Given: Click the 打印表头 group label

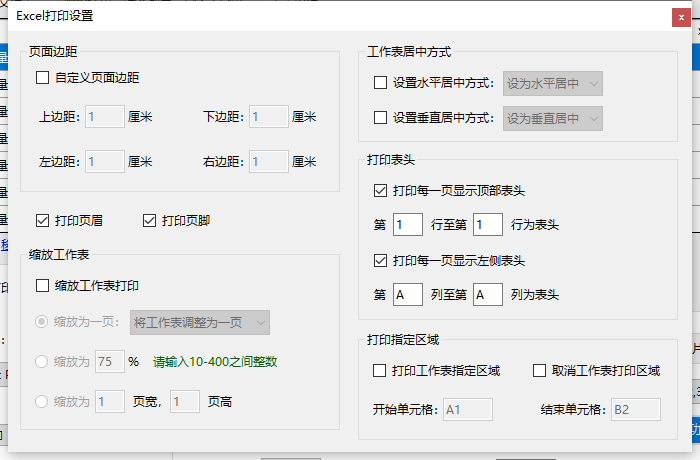Looking at the screenshot, I should click(x=391, y=160).
